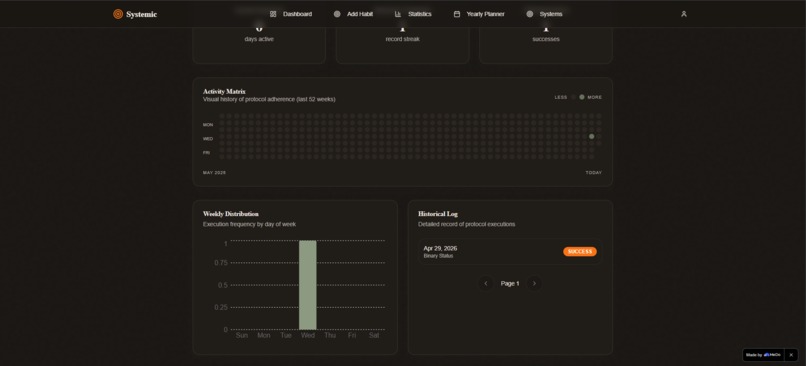Image resolution: width=806 pixels, height=366 pixels.
Task: Click the Add Habit circle icon
Action: click(337, 14)
